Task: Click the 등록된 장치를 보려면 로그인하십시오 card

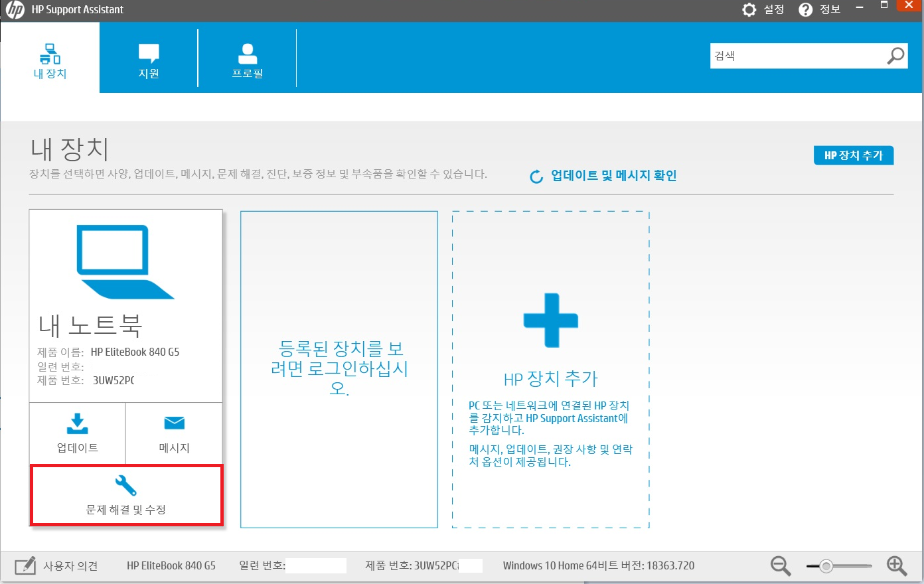Action: tap(339, 369)
